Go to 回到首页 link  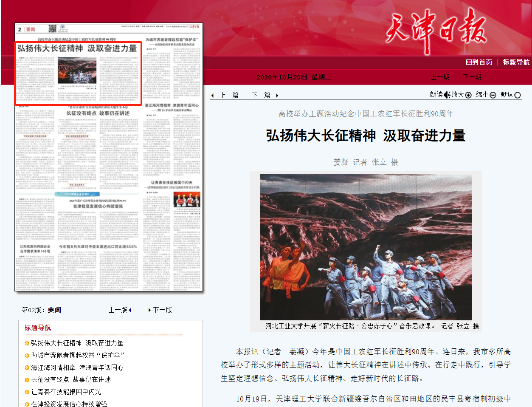479,62
